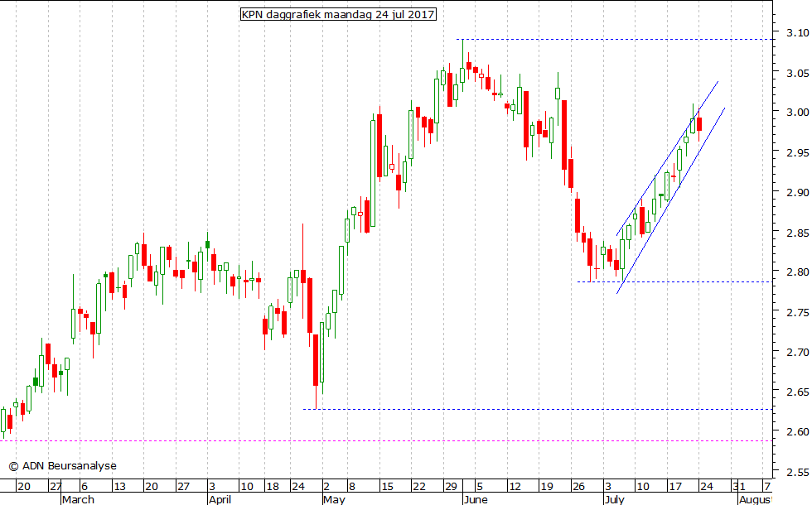Click the 3.05 price axis label
812x505 pixels.
pyautogui.click(x=797, y=73)
